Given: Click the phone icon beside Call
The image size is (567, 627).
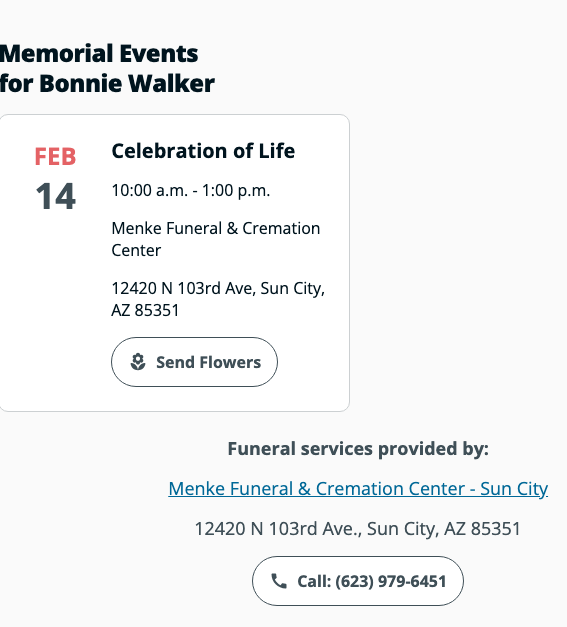Looking at the screenshot, I should pyautogui.click(x=279, y=581).
